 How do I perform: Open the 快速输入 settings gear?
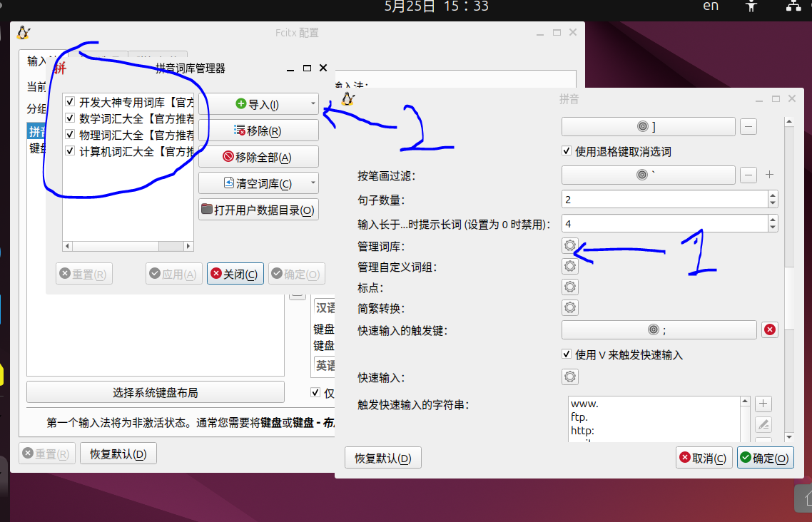tap(569, 377)
